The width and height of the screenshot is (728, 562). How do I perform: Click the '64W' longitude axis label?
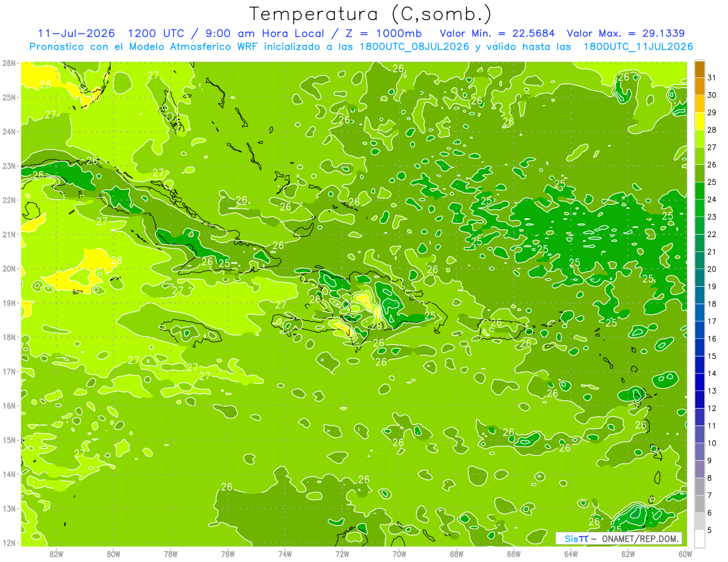[571, 554]
